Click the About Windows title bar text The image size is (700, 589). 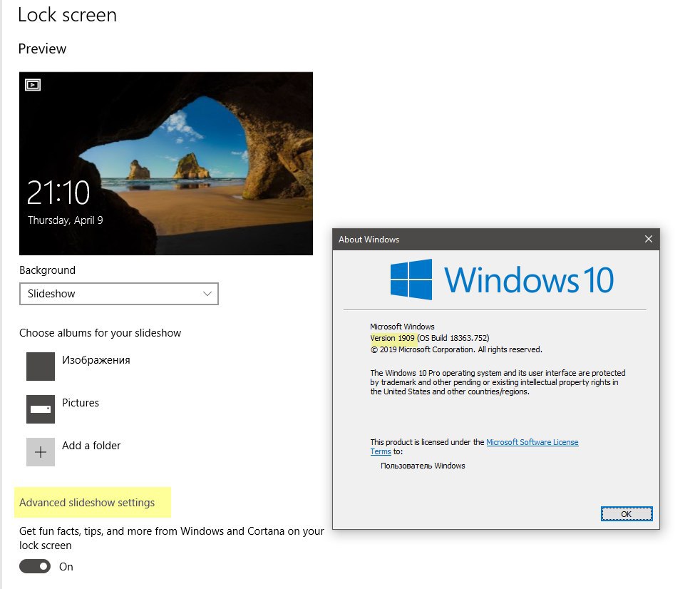coord(369,240)
